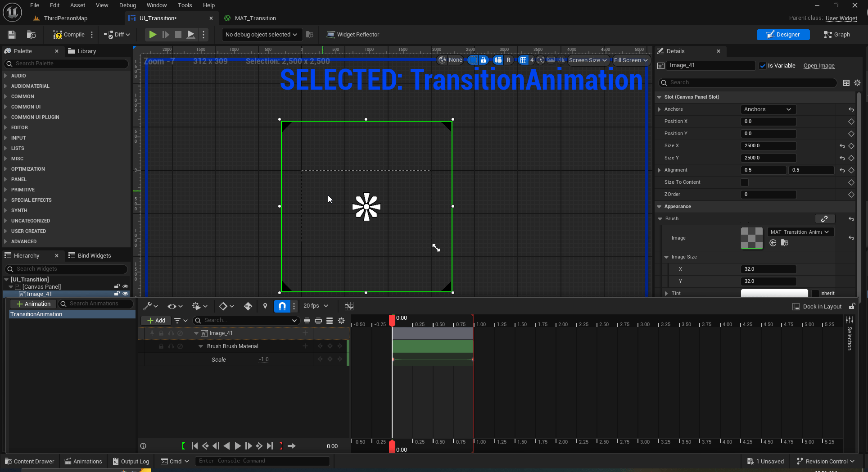This screenshot has width=868, height=472.
Task: Open Details property matrix view
Action: click(846, 83)
